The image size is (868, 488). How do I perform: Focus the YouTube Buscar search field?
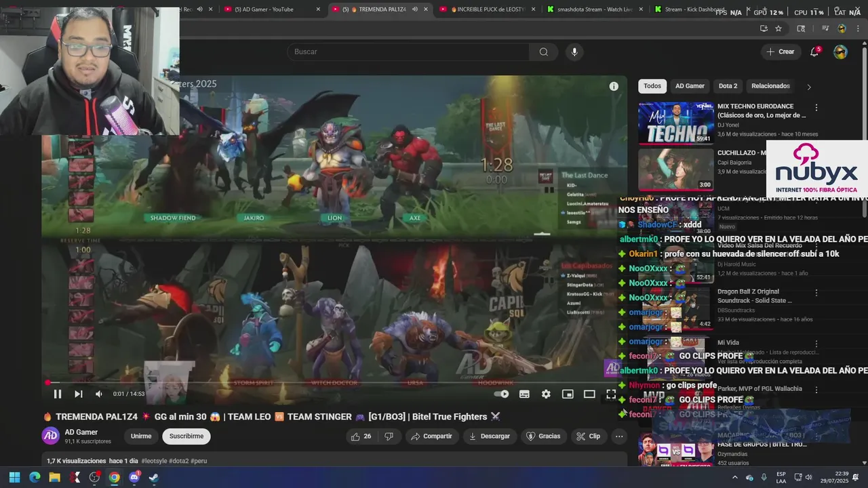pyautogui.click(x=408, y=52)
